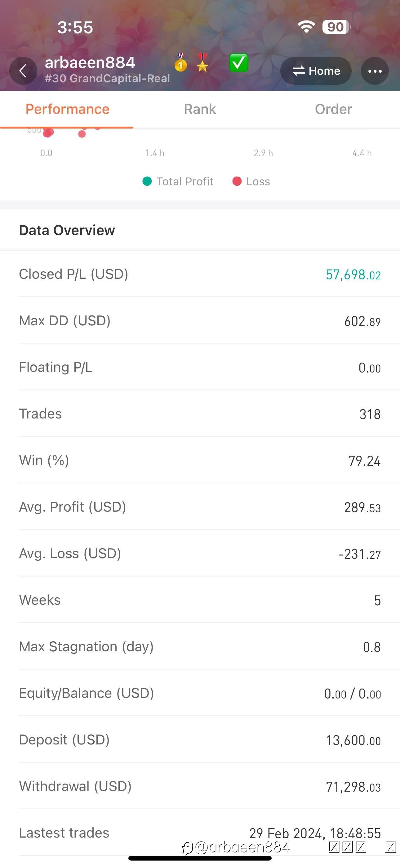Image resolution: width=400 pixels, height=868 pixels.
Task: Tap the #30 GrandCapital-Real account label
Action: pyautogui.click(x=107, y=79)
